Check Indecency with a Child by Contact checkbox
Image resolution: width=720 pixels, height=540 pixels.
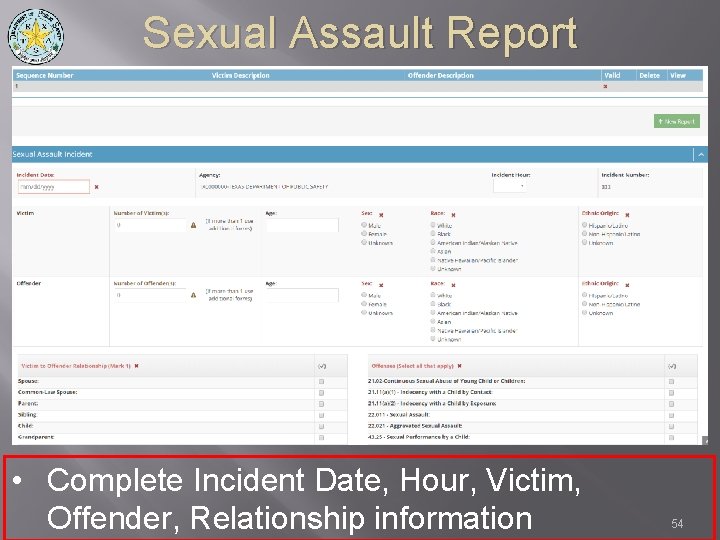coord(671,393)
